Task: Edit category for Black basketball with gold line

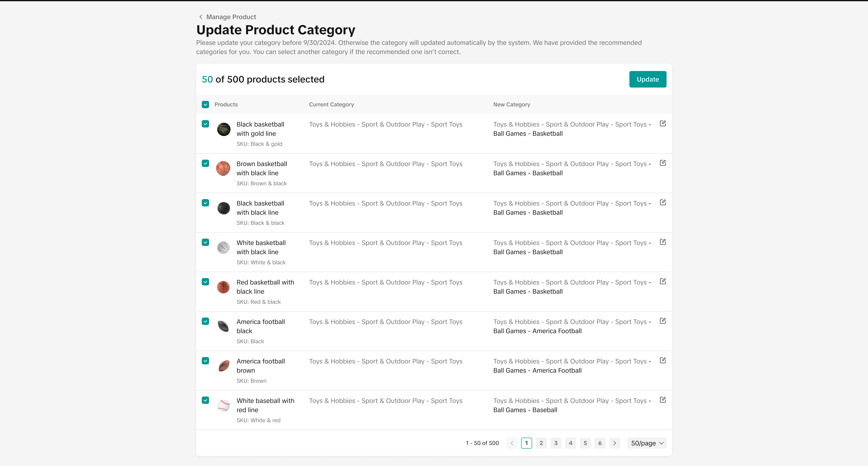Action: tap(662, 123)
